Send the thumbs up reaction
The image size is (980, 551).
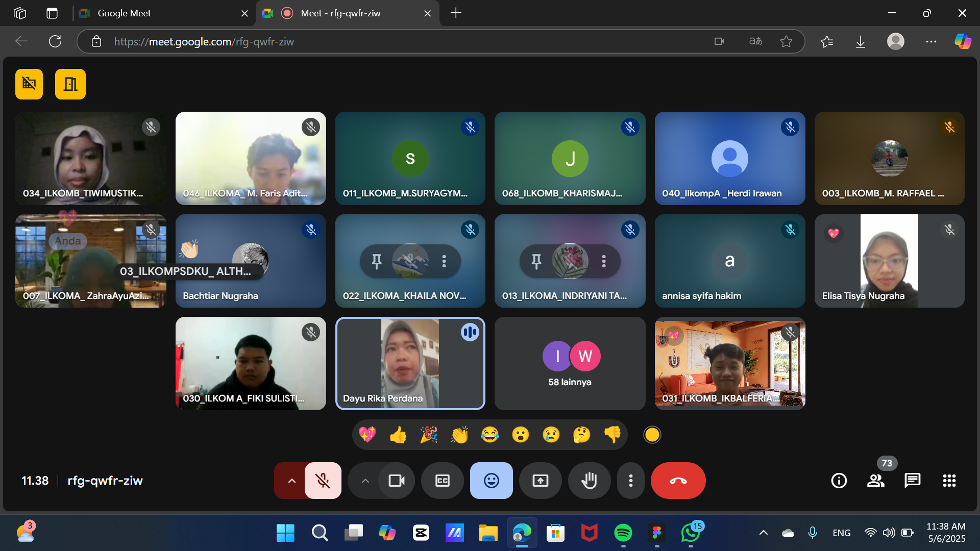click(398, 435)
